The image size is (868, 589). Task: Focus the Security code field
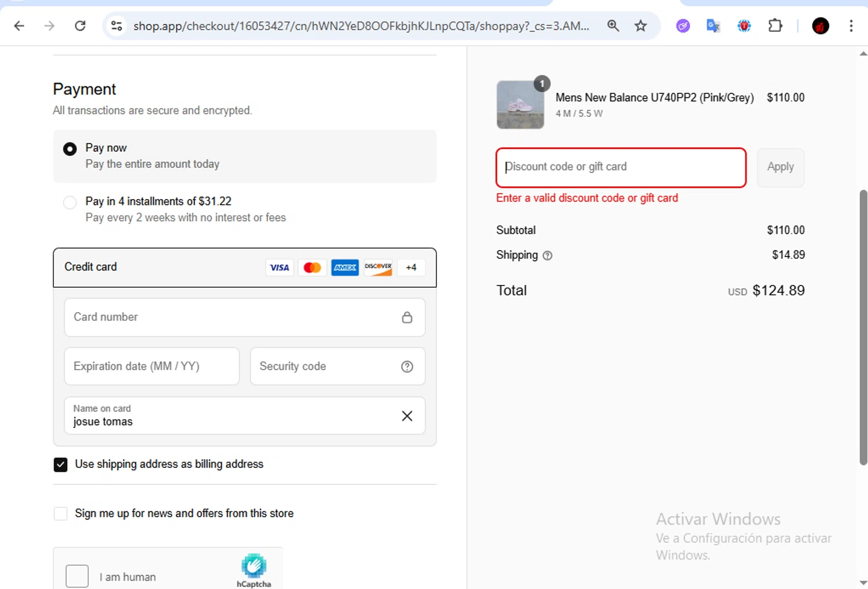tap(337, 366)
